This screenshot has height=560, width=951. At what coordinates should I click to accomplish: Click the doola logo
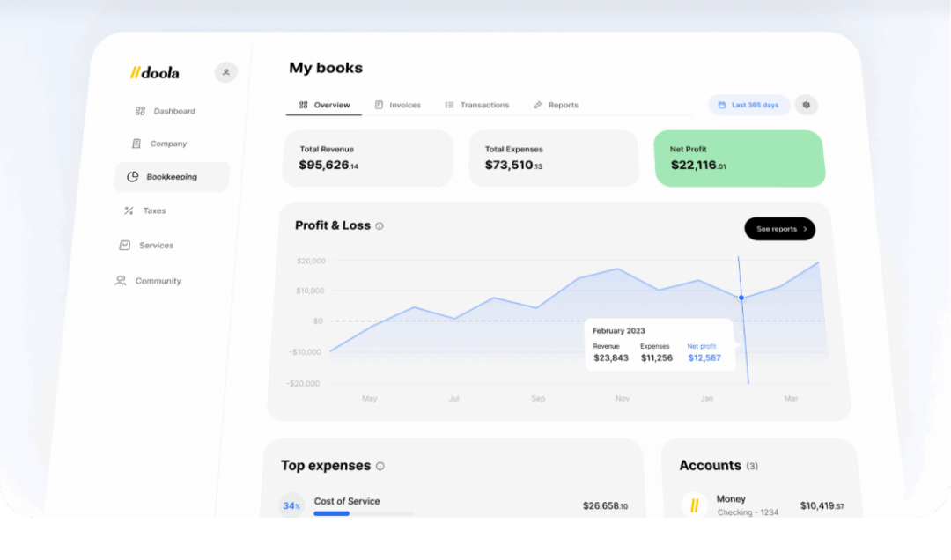tap(155, 73)
